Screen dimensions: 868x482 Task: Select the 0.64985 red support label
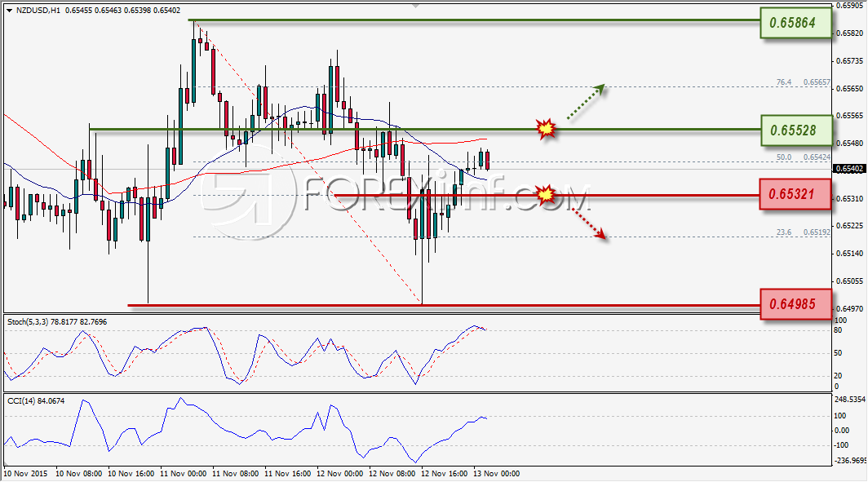click(795, 304)
